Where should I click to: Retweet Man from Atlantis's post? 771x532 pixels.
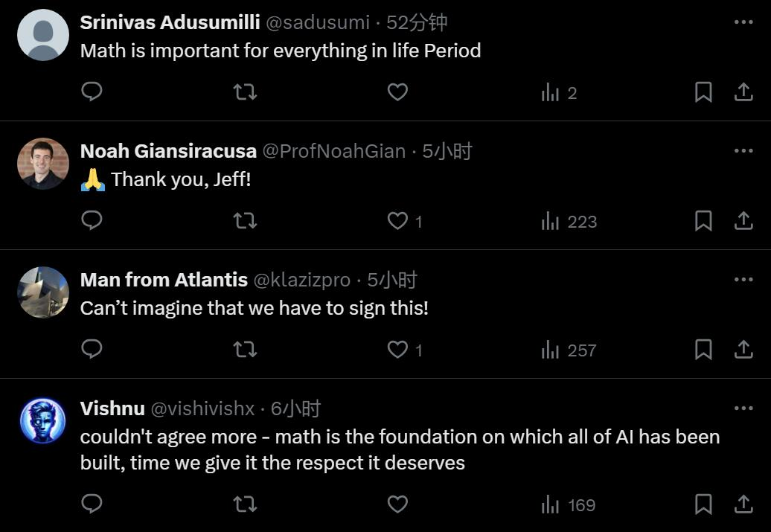pyautogui.click(x=245, y=350)
